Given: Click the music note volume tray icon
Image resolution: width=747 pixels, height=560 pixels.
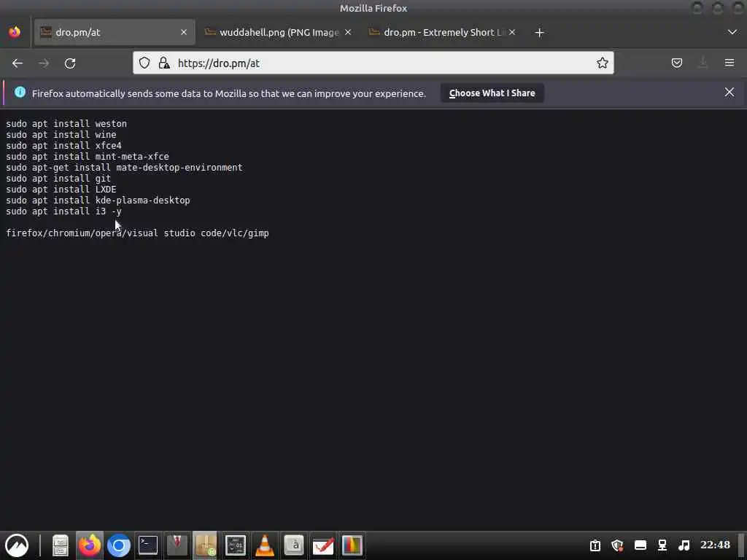Looking at the screenshot, I should tap(684, 545).
